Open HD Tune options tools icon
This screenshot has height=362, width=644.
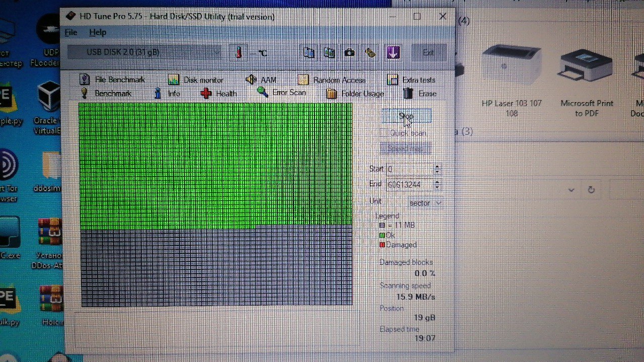coord(371,52)
